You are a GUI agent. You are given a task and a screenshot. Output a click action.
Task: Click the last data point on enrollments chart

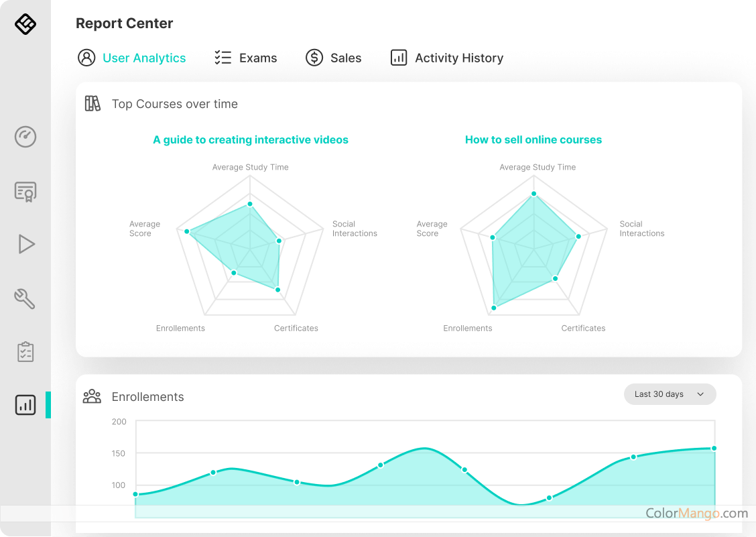pyautogui.click(x=714, y=449)
